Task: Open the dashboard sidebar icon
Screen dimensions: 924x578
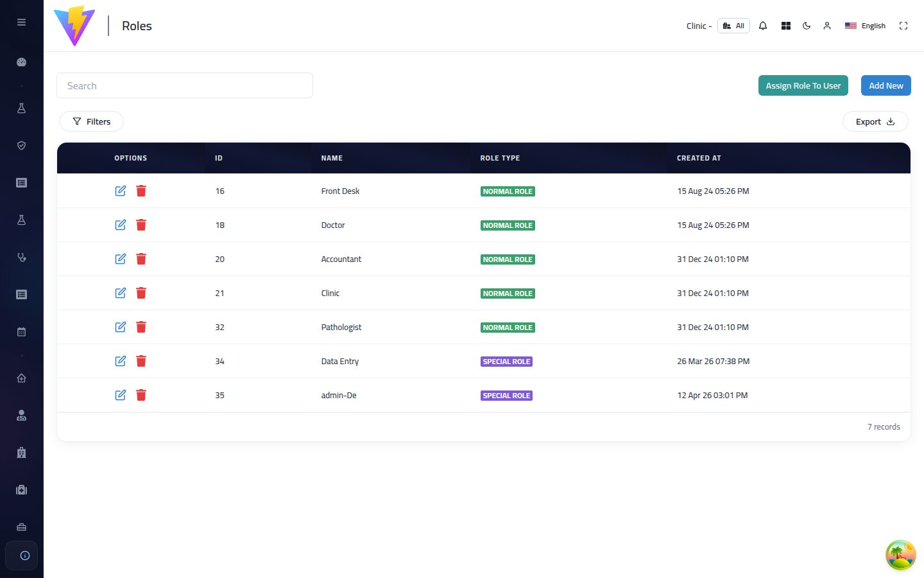Action: pos(21,62)
